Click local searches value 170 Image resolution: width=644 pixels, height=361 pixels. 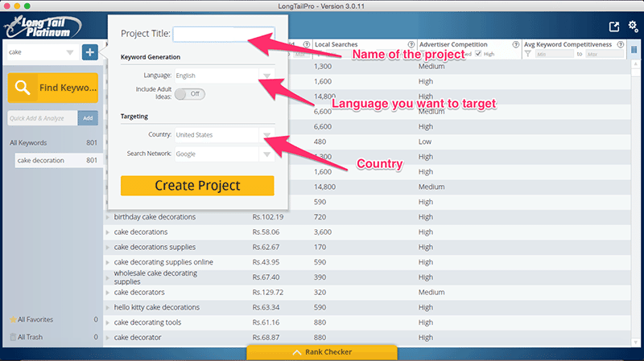tap(320, 248)
